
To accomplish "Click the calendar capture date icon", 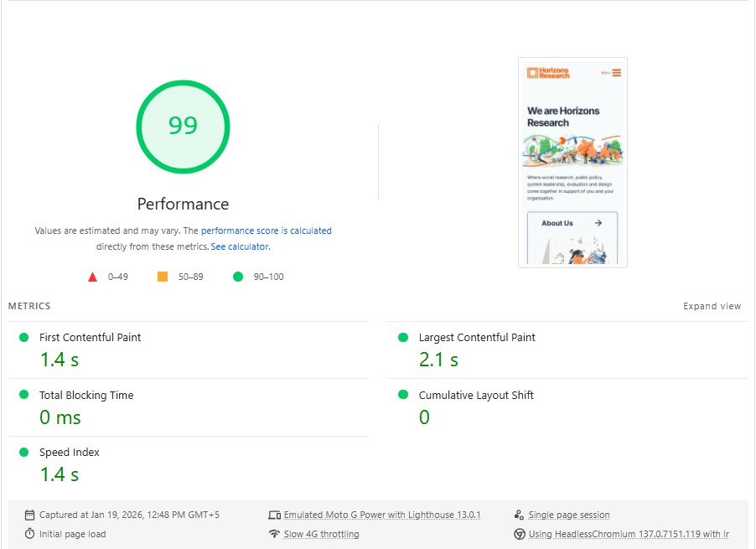I will point(29,515).
